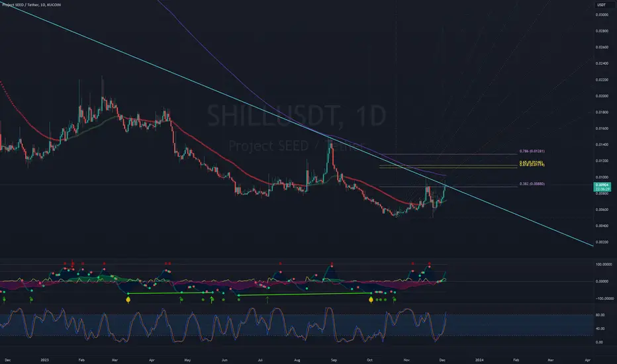This screenshot has width=617, height=364.
Task: Select the 0.382 Fibonacci level label
Action: [x=532, y=184]
